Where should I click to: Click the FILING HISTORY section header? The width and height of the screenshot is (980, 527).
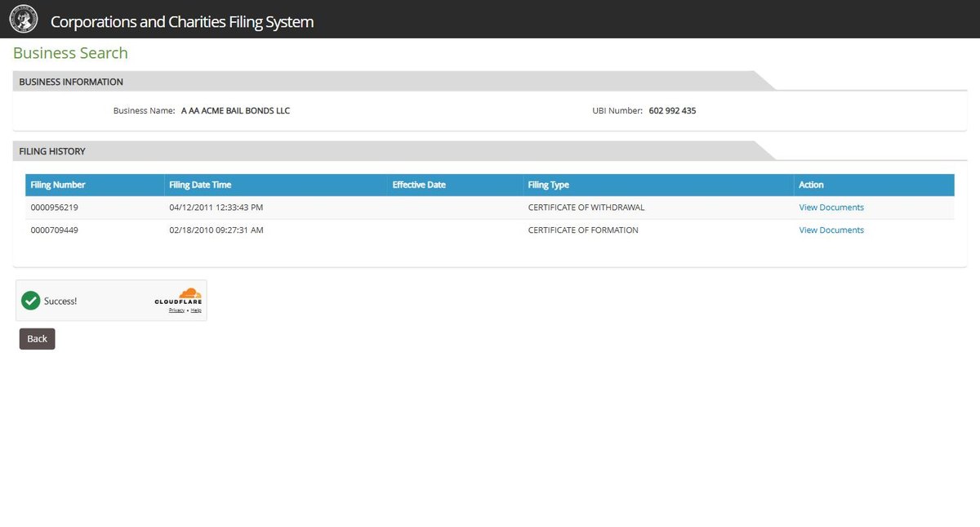[52, 152]
